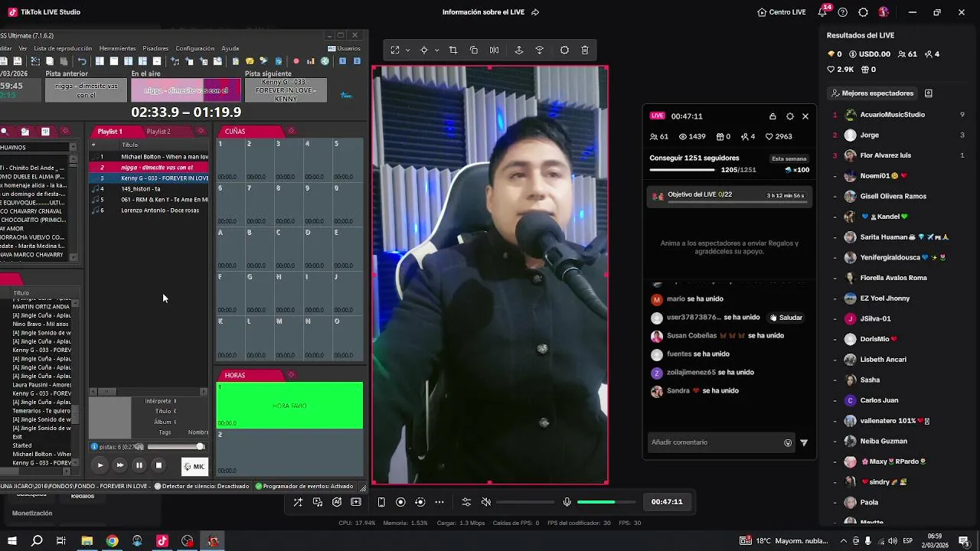Toggle the MIC button
The image size is (980, 551).
point(194,466)
